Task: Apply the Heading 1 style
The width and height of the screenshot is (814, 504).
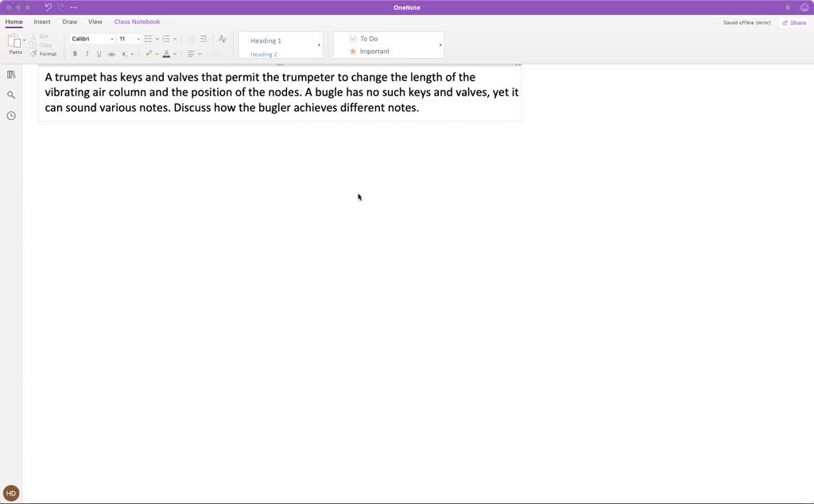Action: click(x=266, y=41)
